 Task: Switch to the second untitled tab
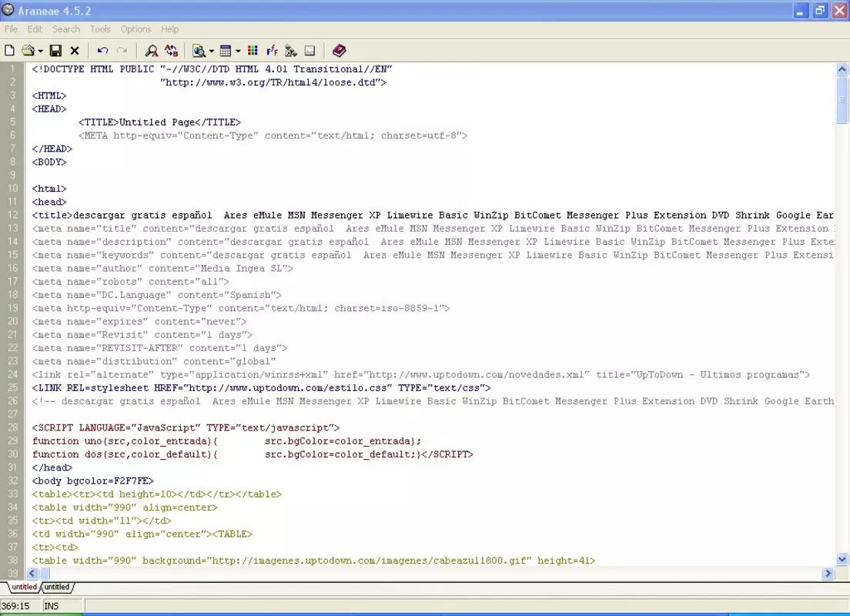pos(56,587)
